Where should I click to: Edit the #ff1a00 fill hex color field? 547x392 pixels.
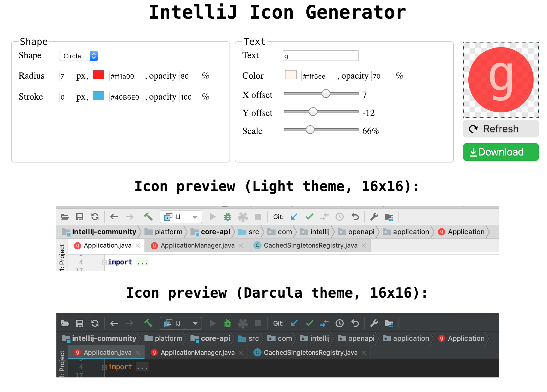(127, 76)
